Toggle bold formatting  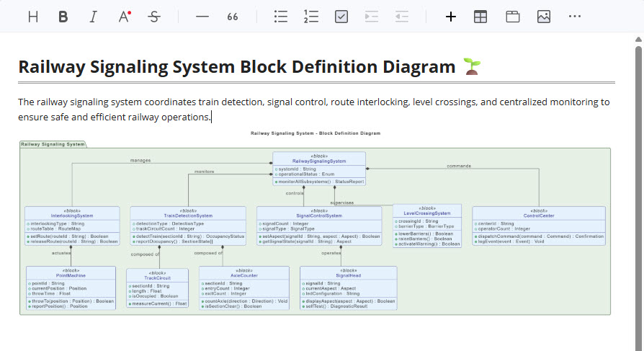[63, 17]
